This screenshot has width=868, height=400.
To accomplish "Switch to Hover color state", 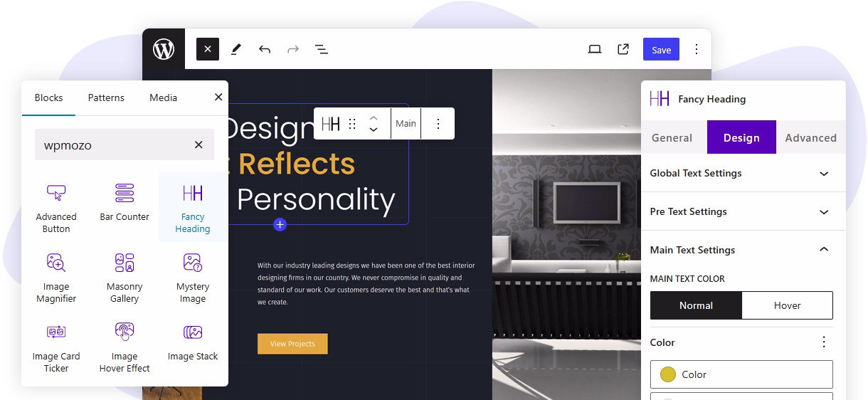I will tap(787, 305).
